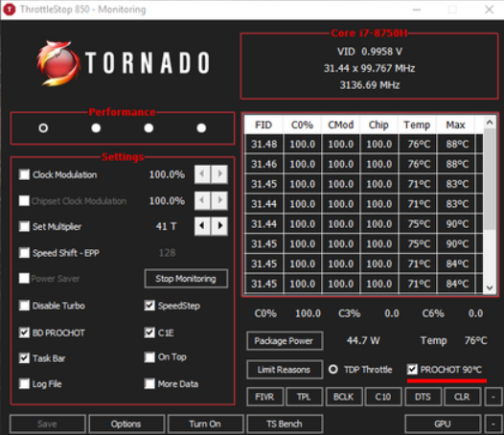Enable the Log File checkbox
The width and height of the screenshot is (504, 435).
coord(24,383)
